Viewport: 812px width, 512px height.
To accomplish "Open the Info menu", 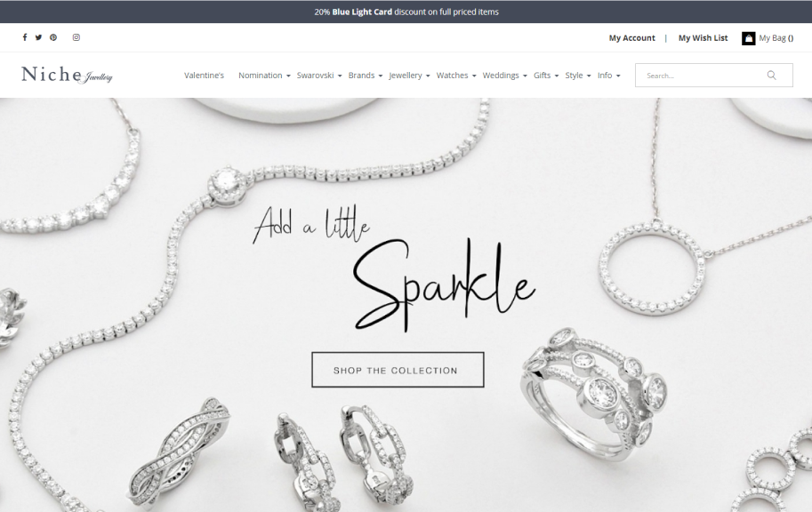I will [x=608, y=76].
